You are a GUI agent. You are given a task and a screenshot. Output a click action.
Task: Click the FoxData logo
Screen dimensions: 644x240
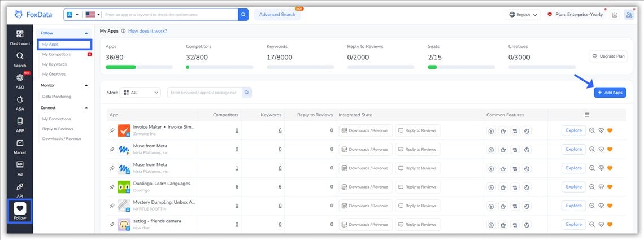tap(33, 14)
